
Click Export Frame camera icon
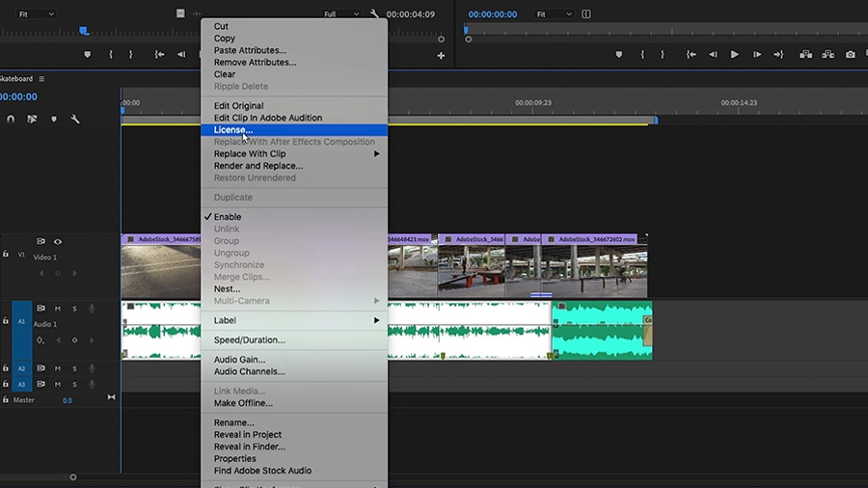(x=851, y=55)
